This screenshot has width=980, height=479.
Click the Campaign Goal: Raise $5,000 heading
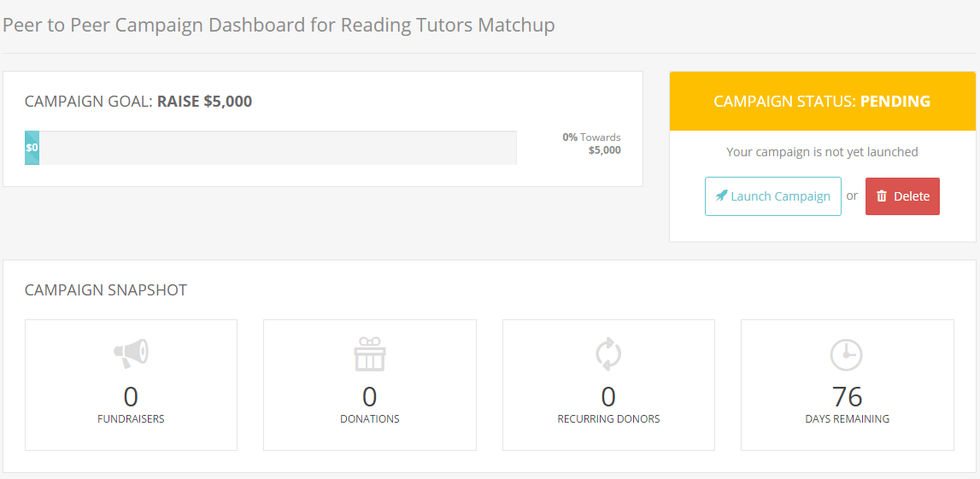(138, 102)
